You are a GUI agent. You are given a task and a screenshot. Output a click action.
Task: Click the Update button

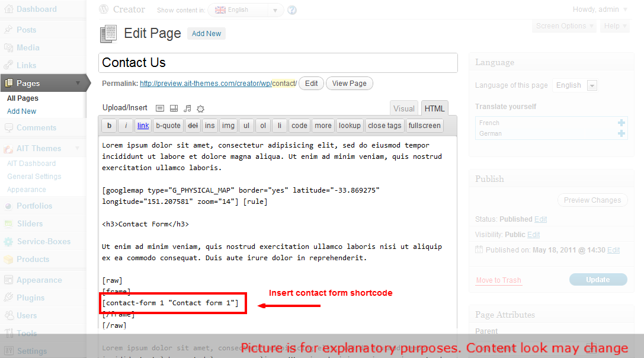coord(598,280)
